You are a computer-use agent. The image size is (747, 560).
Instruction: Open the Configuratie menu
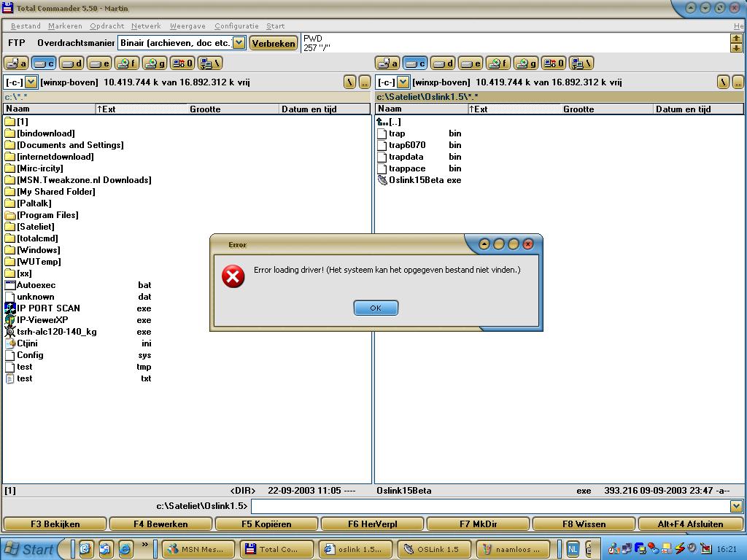(236, 26)
